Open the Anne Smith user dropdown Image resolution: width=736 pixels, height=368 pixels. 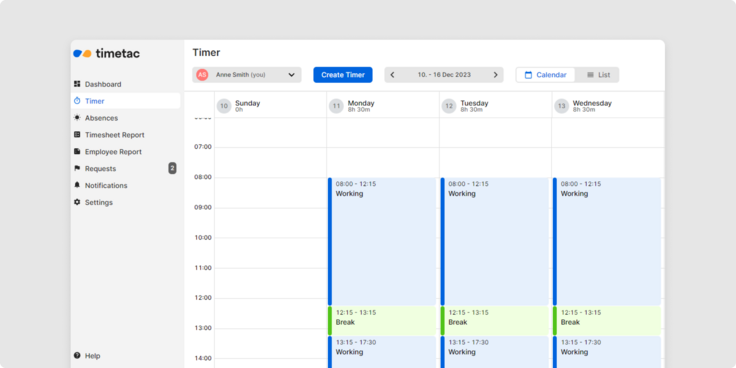[x=247, y=75]
